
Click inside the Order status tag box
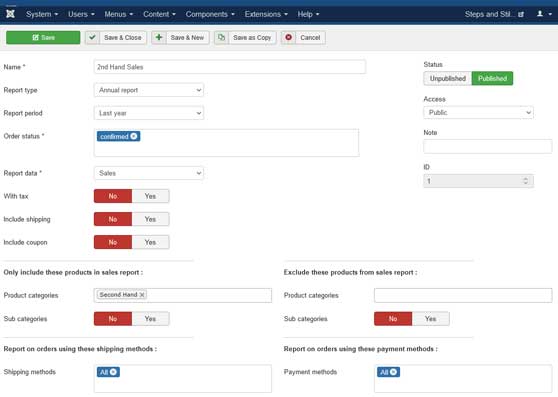pyautogui.click(x=226, y=143)
